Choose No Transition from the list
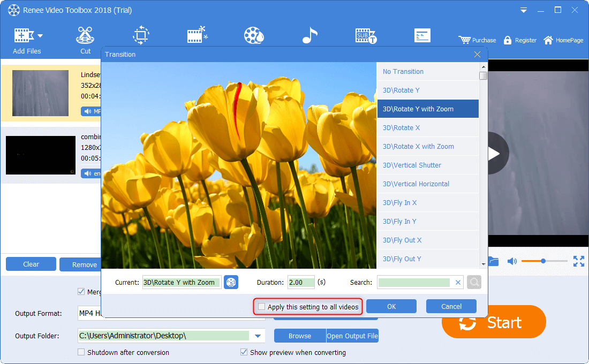Viewport: 589px width, 364px height. 403,72
